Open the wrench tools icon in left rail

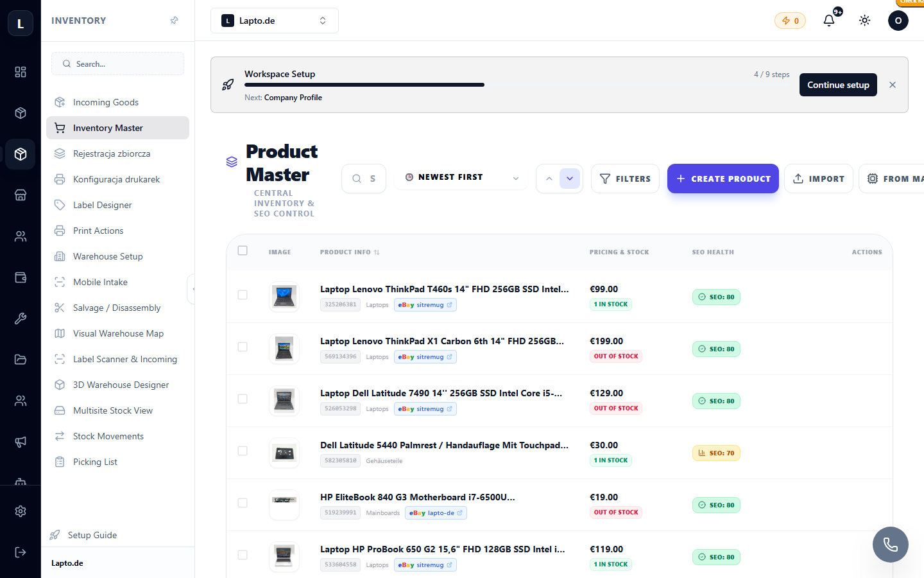tap(21, 319)
